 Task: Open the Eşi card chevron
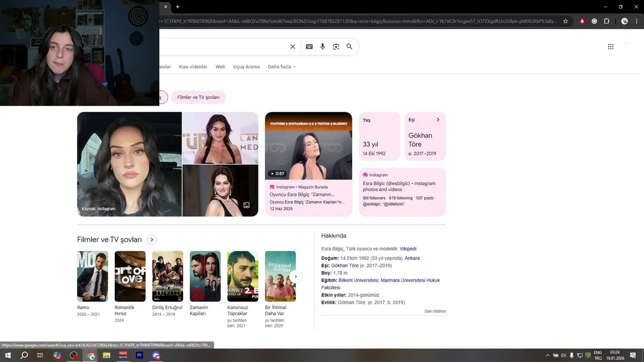pos(438,120)
